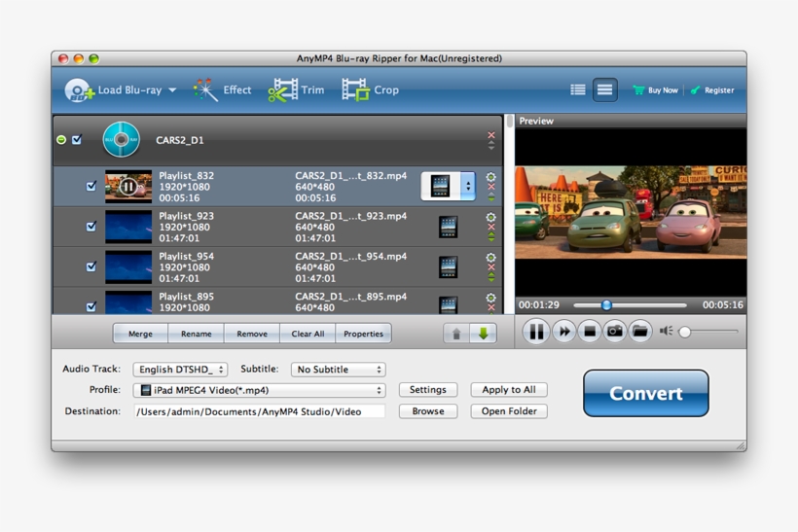Image resolution: width=798 pixels, height=532 pixels.
Task: Open the Effect tool
Action: point(223,90)
